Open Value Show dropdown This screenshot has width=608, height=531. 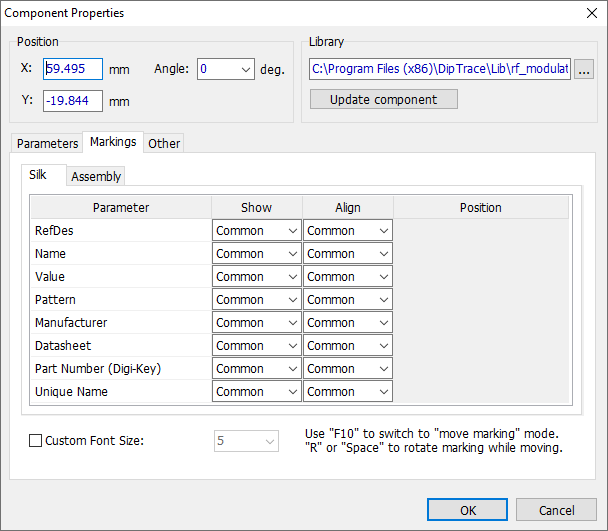point(257,277)
